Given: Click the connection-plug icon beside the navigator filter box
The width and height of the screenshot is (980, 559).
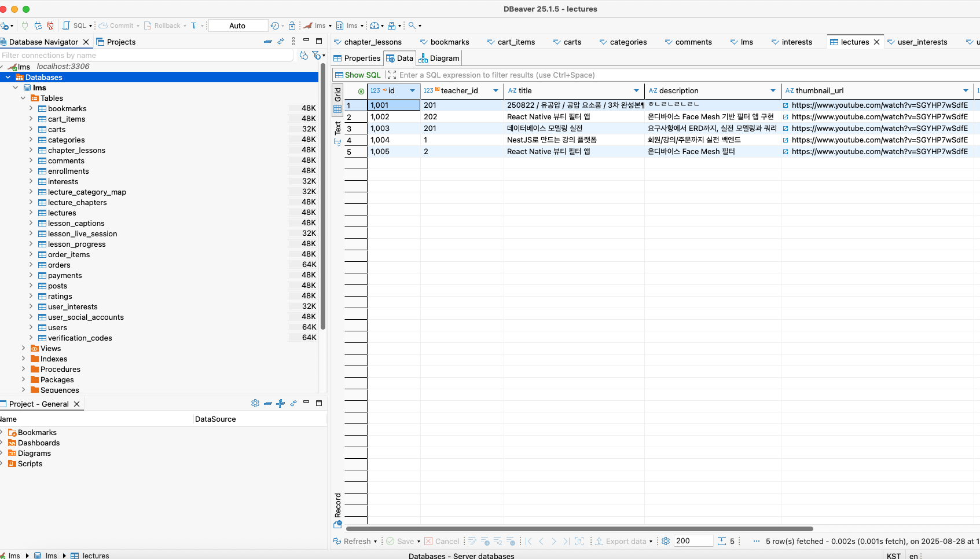Looking at the screenshot, I should (x=304, y=55).
